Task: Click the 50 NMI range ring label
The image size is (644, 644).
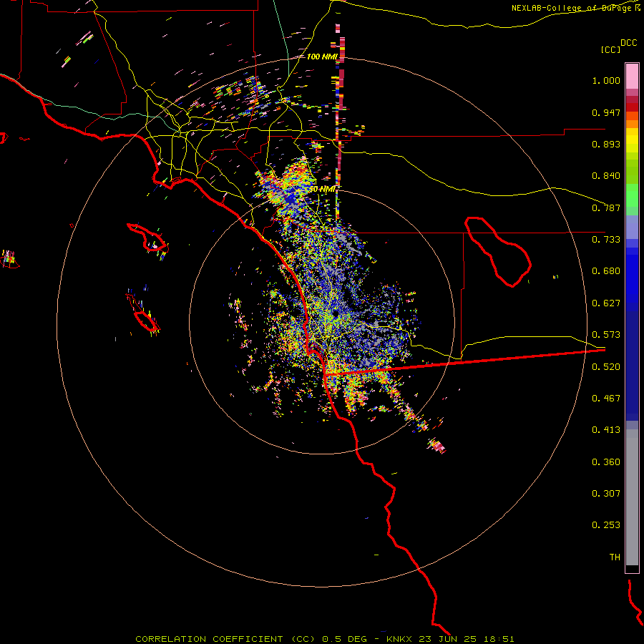Action: click(x=322, y=190)
